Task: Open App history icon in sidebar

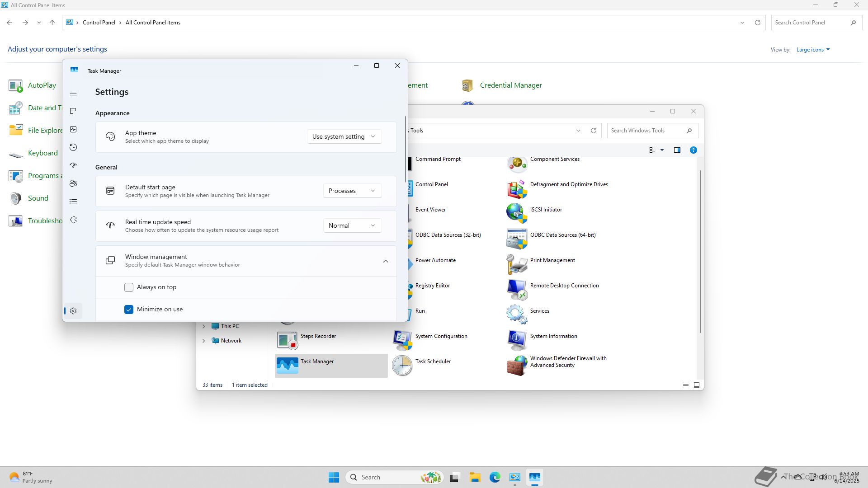Action: (x=73, y=147)
